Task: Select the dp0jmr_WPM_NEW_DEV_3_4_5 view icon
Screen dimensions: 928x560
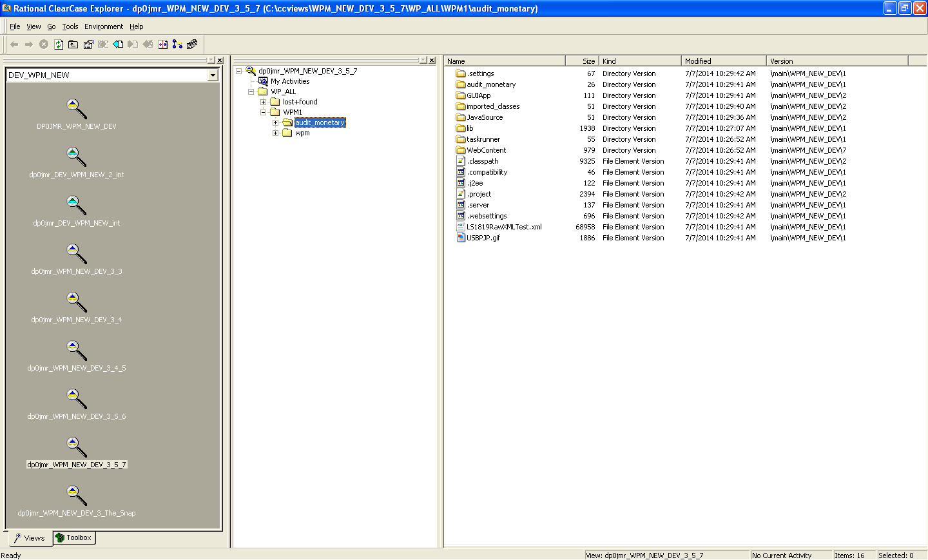Action: (76, 350)
